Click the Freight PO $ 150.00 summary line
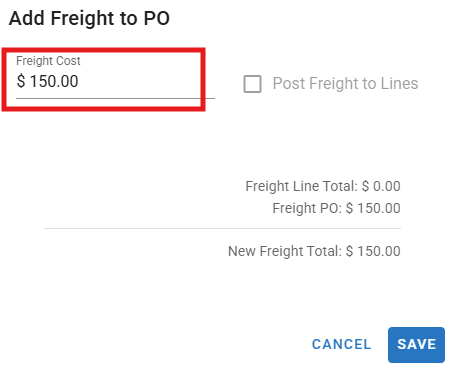Image resolution: width=451 pixels, height=366 pixels. (336, 208)
